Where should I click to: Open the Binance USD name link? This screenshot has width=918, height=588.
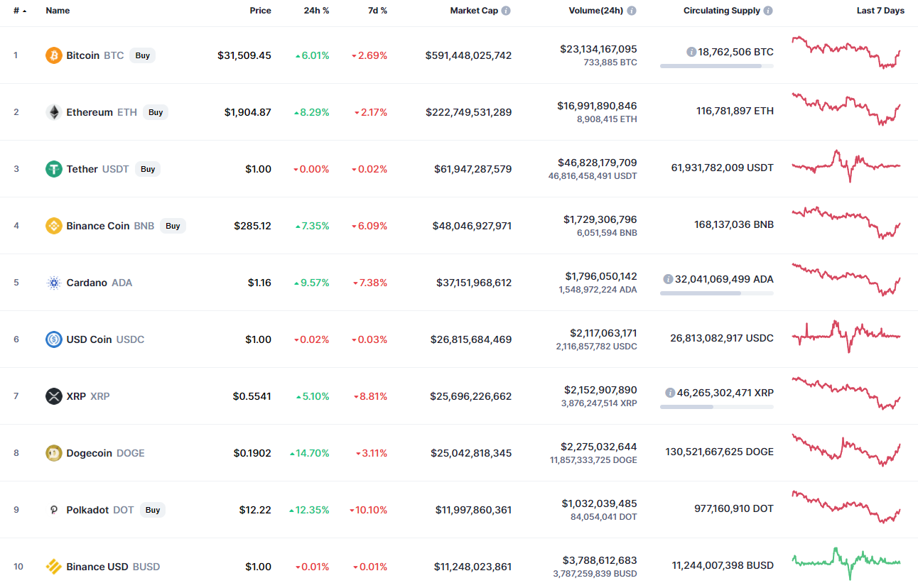click(97, 567)
